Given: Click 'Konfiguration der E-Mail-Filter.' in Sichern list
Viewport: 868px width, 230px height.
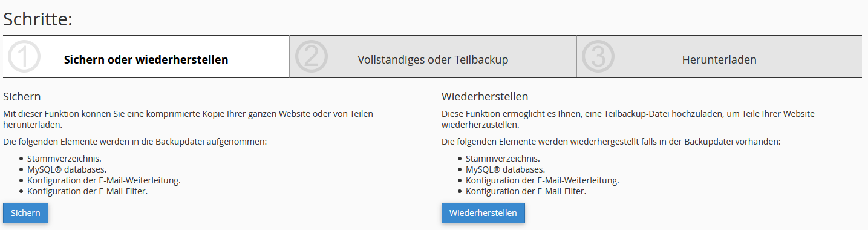Looking at the screenshot, I should click(x=88, y=191).
